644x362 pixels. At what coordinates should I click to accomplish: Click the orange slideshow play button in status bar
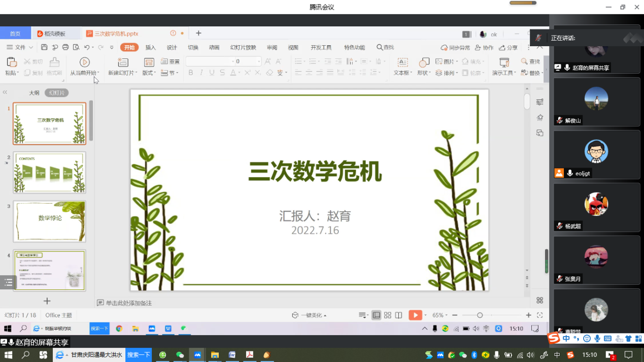[x=415, y=315]
